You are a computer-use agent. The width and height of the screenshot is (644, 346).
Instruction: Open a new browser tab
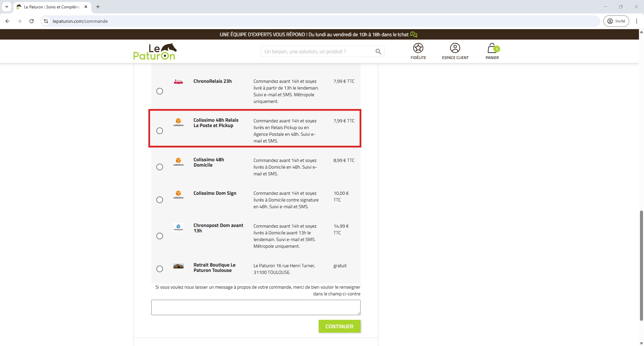coord(98,7)
